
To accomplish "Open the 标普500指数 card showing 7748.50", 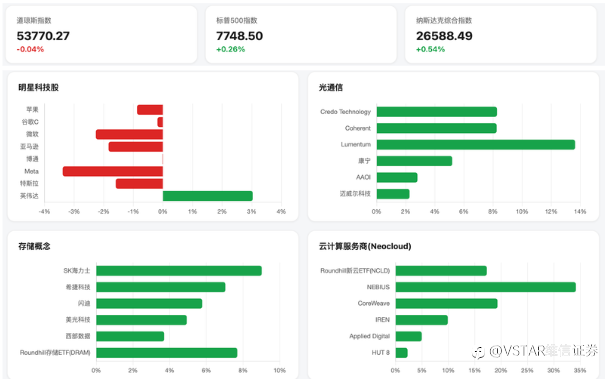I will [301, 34].
